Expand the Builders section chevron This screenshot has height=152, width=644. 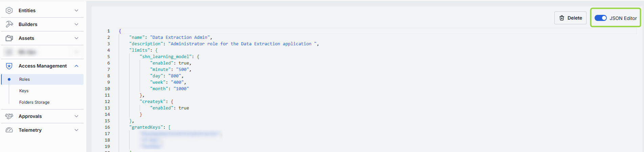(76, 24)
